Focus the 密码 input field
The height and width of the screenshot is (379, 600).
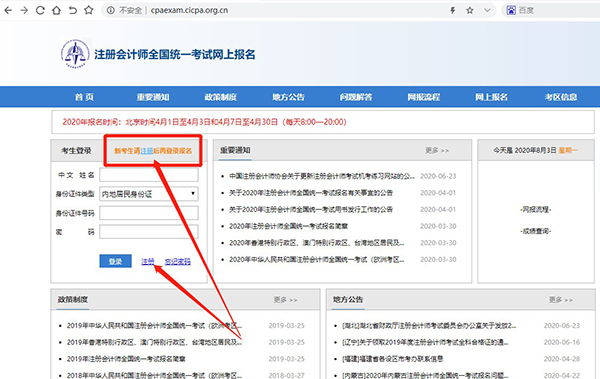(149, 232)
